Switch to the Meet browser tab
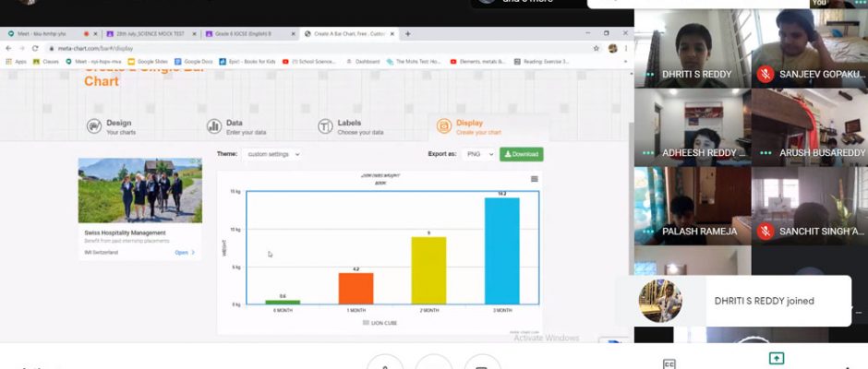 click(50, 34)
